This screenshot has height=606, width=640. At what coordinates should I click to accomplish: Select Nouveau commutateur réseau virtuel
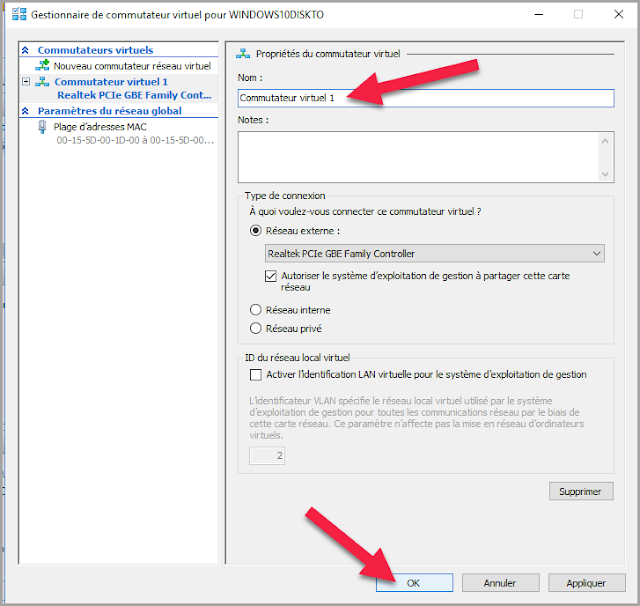click(x=132, y=66)
